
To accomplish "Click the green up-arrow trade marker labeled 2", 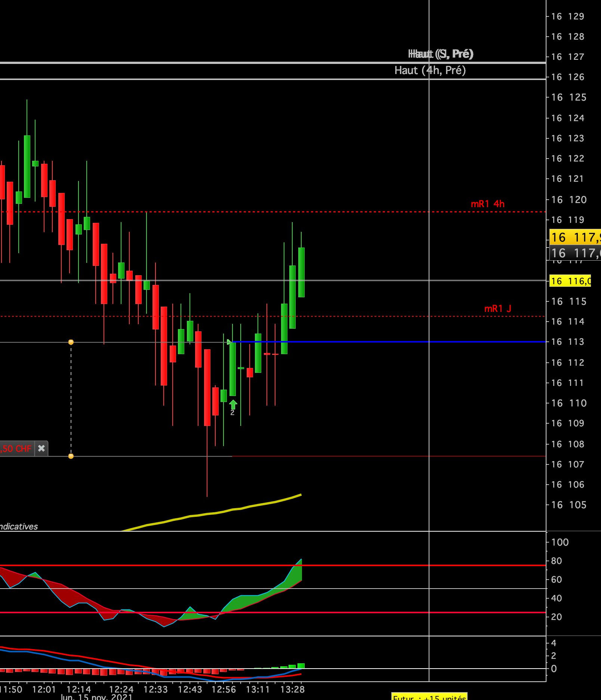I will [x=233, y=405].
